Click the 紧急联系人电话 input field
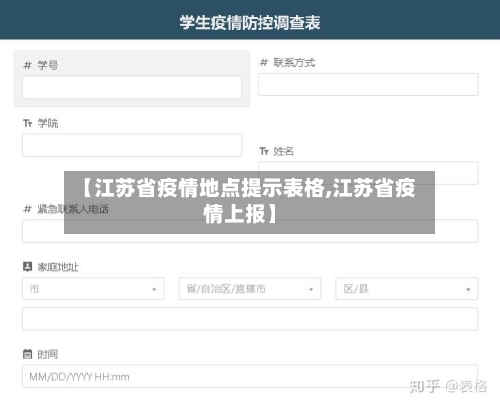Screen dimensions: 500x406 point(250,231)
